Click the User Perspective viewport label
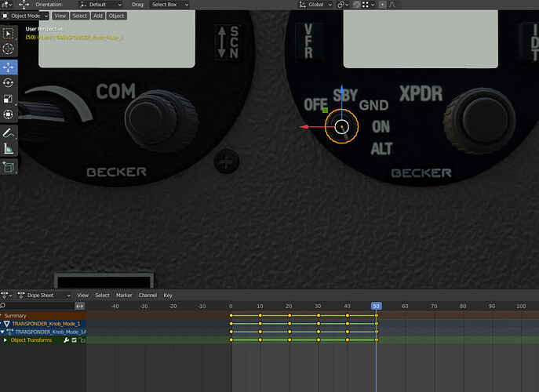The image size is (539, 392). 45,29
